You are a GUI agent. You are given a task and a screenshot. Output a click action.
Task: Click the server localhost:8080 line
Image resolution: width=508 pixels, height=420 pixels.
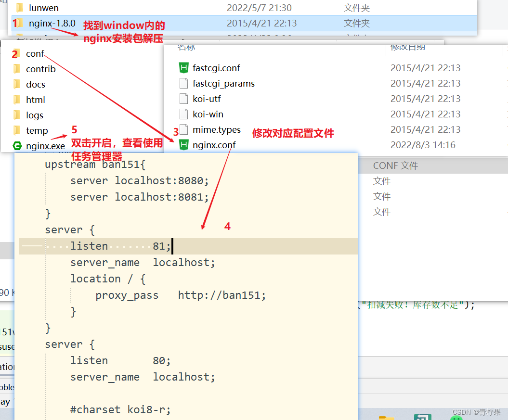coord(139,180)
